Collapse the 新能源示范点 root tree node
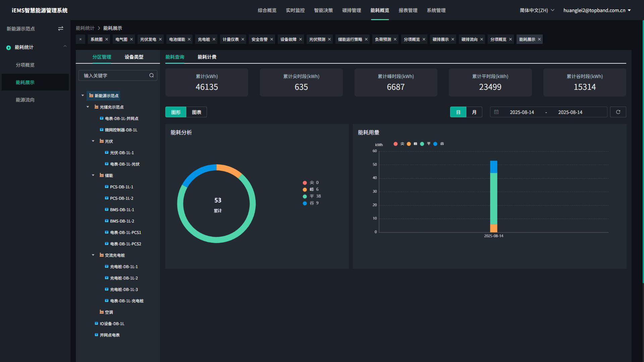 click(83, 96)
